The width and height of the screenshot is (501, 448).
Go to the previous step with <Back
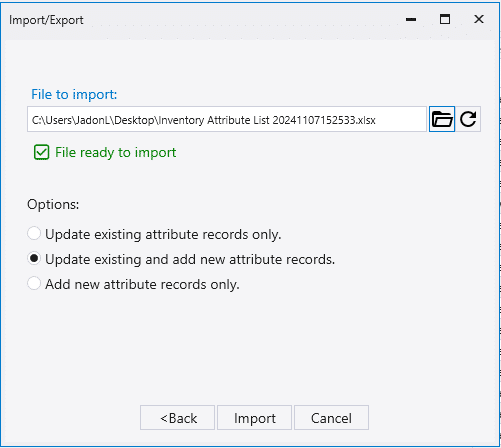177,418
